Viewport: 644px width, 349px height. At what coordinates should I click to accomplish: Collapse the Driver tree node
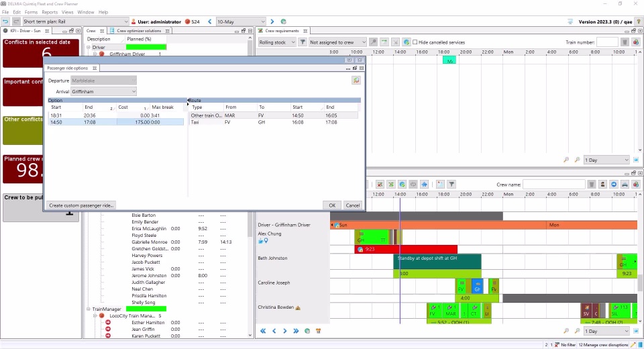[89, 47]
